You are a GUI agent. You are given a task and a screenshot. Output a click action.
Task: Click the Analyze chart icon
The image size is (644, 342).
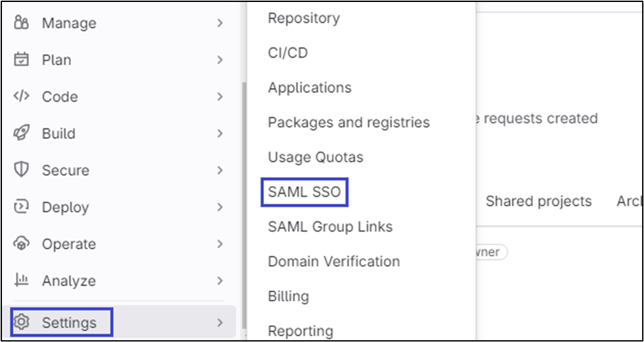[22, 280]
